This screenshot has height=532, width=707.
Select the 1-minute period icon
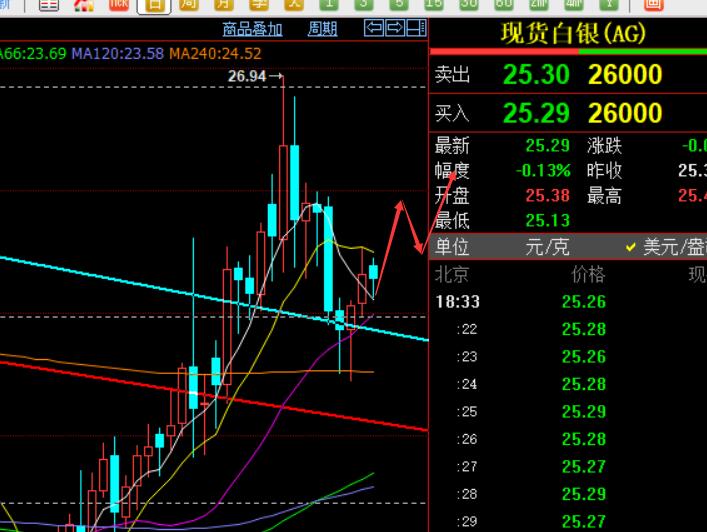[329, 5]
